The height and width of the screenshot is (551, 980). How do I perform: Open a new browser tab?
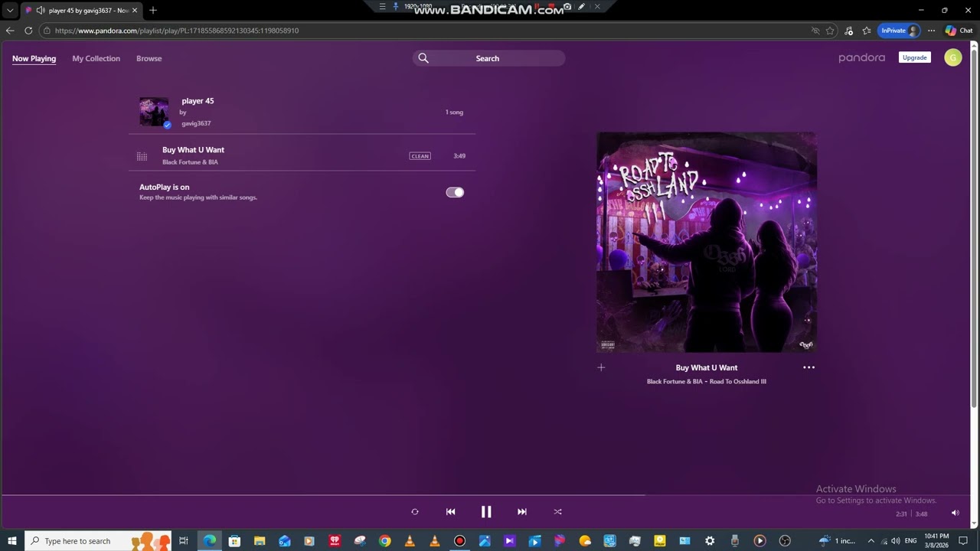click(x=153, y=11)
